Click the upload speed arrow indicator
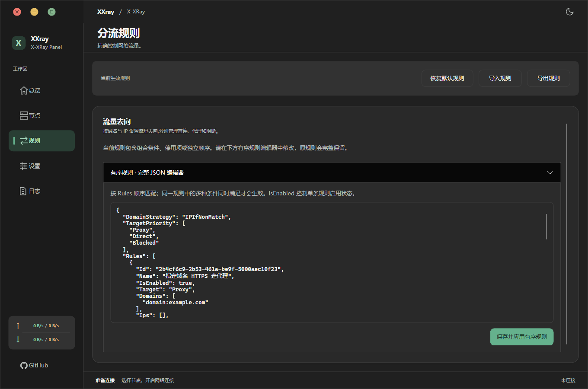The height and width of the screenshot is (389, 588). [18, 325]
